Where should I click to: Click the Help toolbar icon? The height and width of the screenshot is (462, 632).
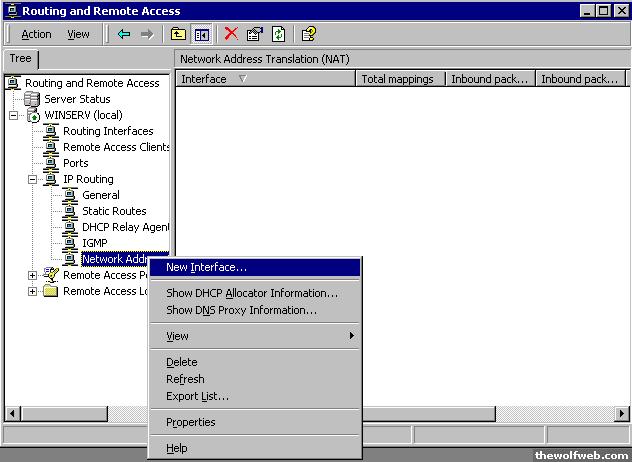[x=308, y=34]
